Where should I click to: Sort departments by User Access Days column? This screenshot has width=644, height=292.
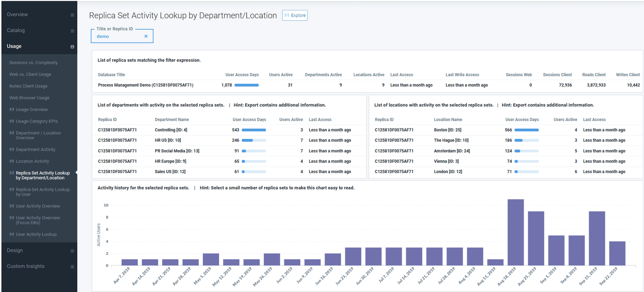[x=249, y=120]
